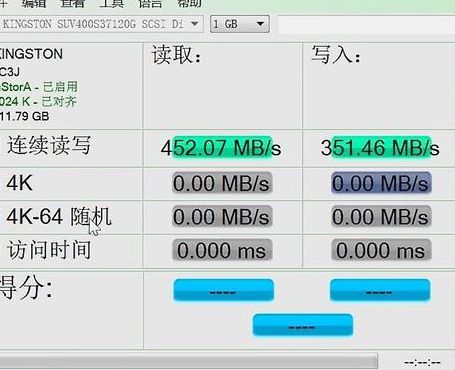Open the 帮助 menu
This screenshot has height=370, width=455.
point(189,3)
